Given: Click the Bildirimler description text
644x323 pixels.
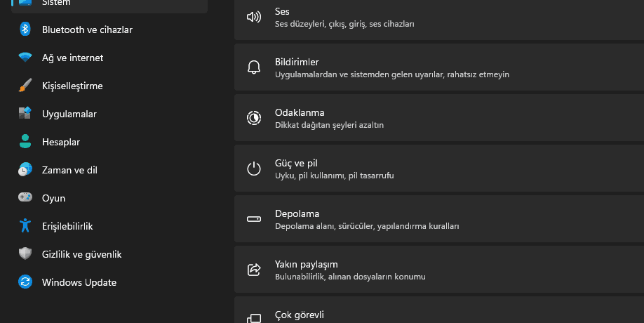Looking at the screenshot, I should coord(391,74).
